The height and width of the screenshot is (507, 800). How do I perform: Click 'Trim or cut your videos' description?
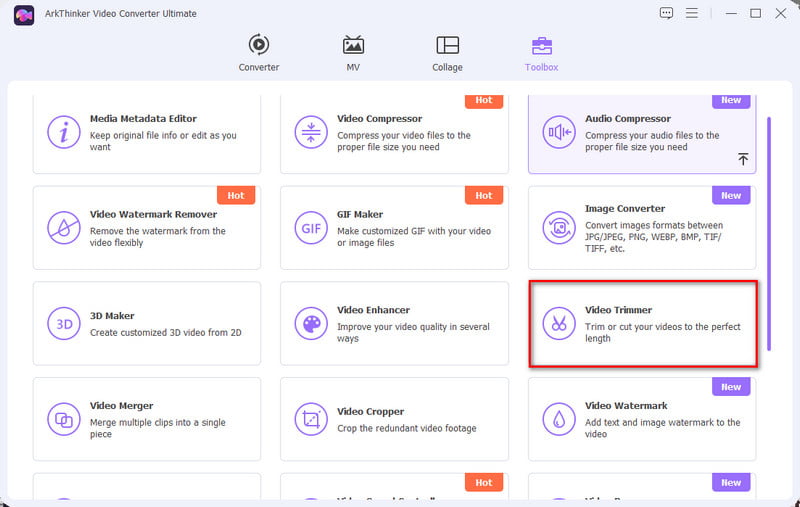tap(662, 333)
